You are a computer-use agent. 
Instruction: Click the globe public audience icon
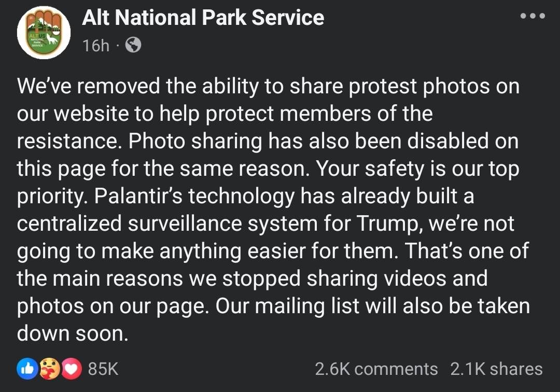(x=133, y=45)
